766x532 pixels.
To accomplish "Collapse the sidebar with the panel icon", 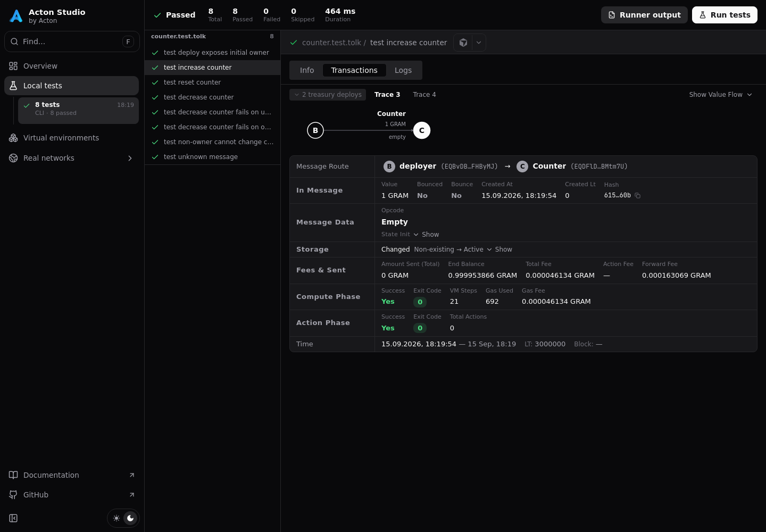I will [13, 518].
